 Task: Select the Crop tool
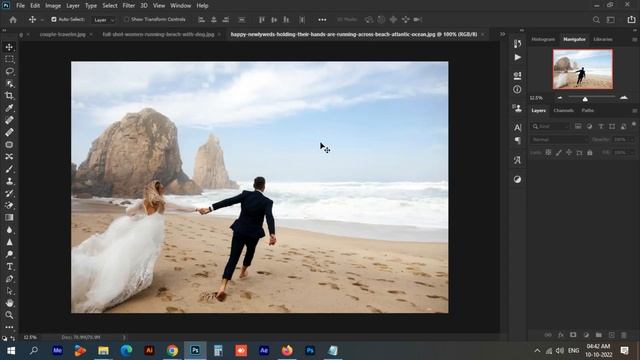coord(9,96)
